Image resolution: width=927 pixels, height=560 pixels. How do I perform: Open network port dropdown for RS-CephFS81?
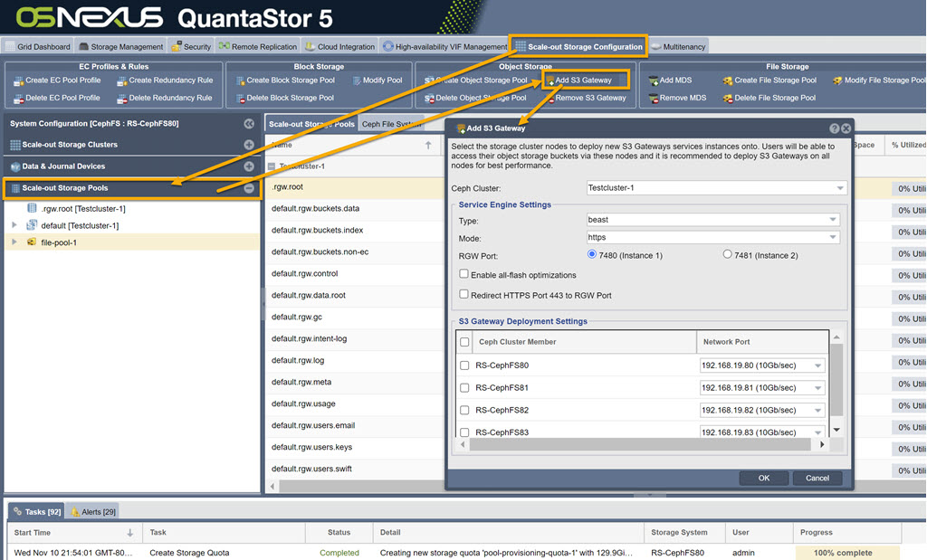pyautogui.click(x=818, y=388)
